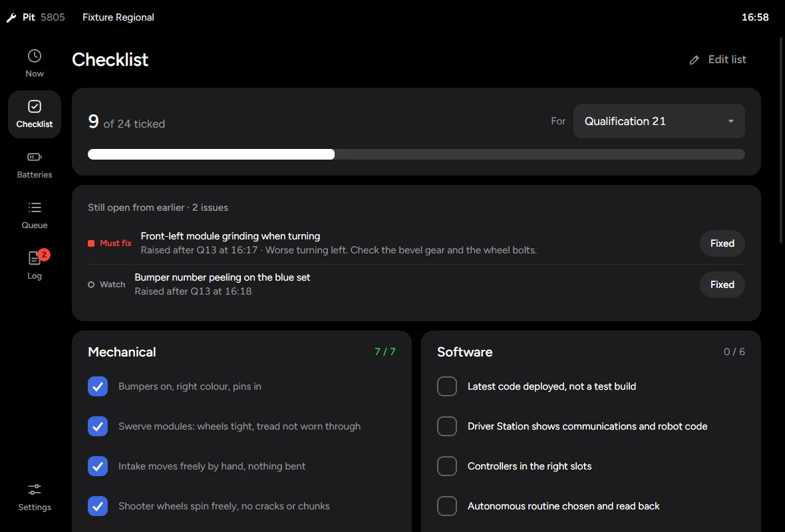This screenshot has width=785, height=532.
Task: Click the 9 of 24 ticked progress bar
Action: 416,154
